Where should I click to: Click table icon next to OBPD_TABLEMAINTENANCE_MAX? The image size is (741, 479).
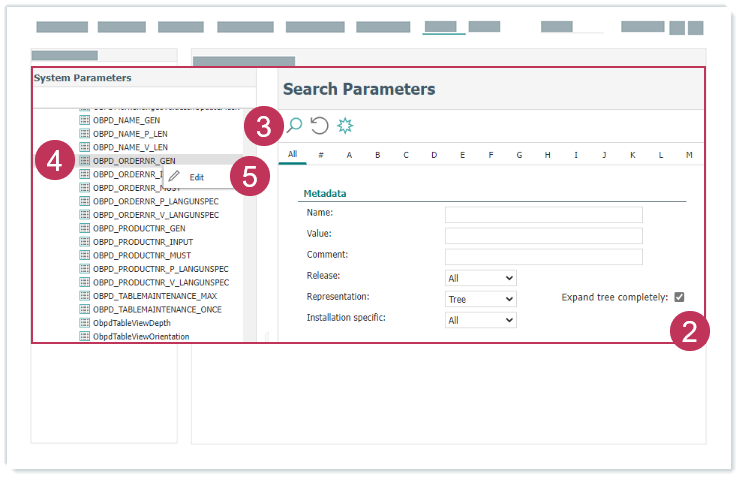[x=85, y=296]
